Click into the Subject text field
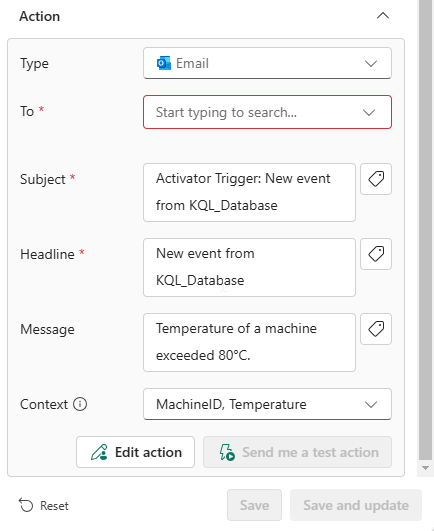The width and height of the screenshot is (434, 531). pyautogui.click(x=249, y=192)
